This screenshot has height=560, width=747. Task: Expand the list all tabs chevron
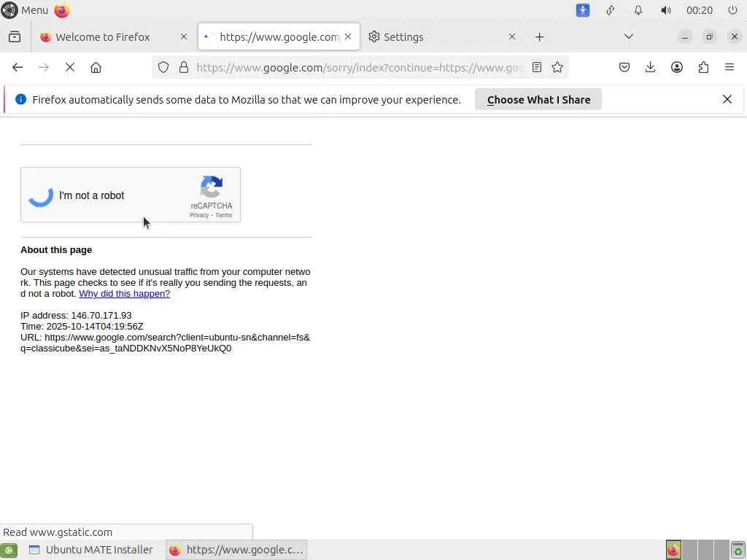point(629,36)
